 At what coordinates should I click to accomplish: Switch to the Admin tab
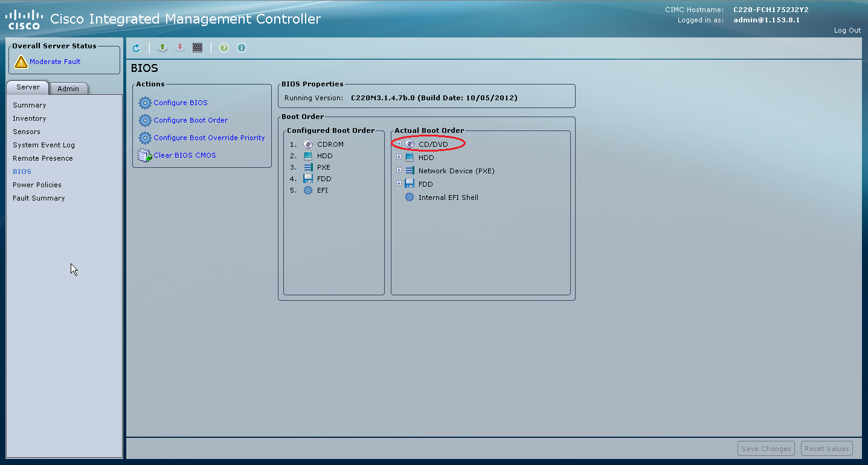tap(68, 88)
